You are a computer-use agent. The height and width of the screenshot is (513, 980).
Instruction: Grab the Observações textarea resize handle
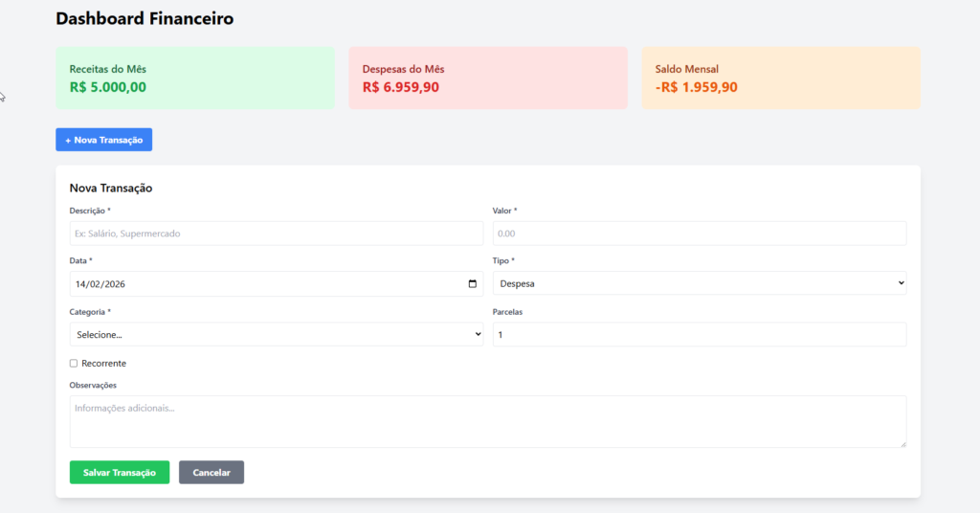coord(901,442)
